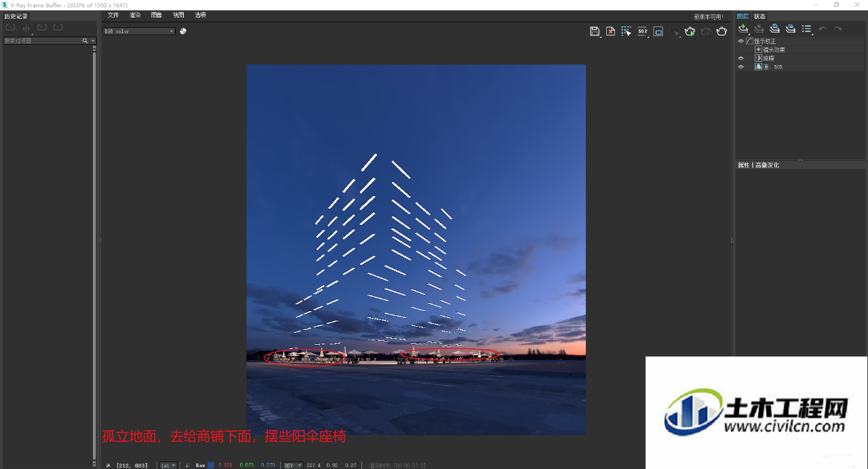This screenshot has height=469, width=868.
Task: Click the 新版本可用! notification
Action: click(x=709, y=16)
